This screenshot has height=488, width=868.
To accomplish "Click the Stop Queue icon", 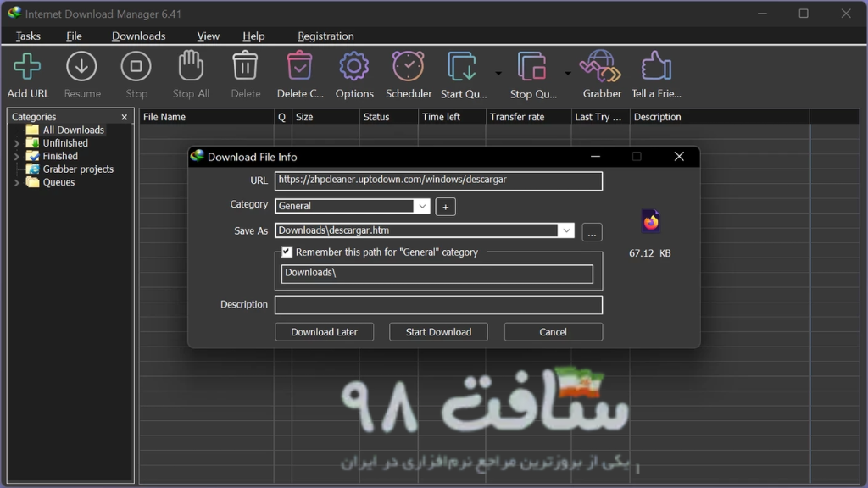I will 531,66.
